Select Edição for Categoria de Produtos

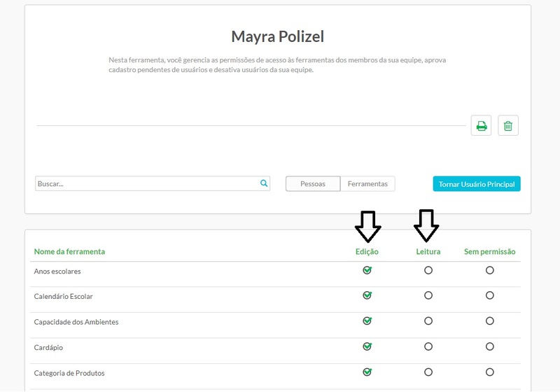(367, 372)
